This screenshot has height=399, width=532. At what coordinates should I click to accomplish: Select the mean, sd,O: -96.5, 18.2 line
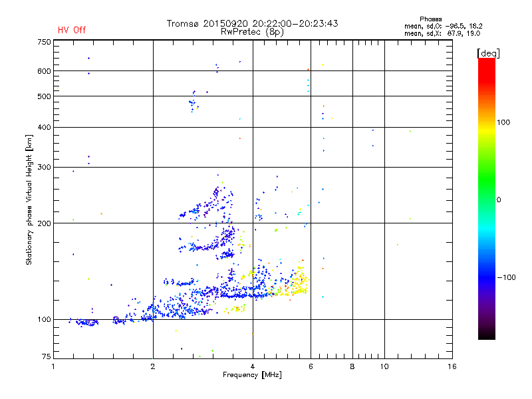pyautogui.click(x=443, y=26)
